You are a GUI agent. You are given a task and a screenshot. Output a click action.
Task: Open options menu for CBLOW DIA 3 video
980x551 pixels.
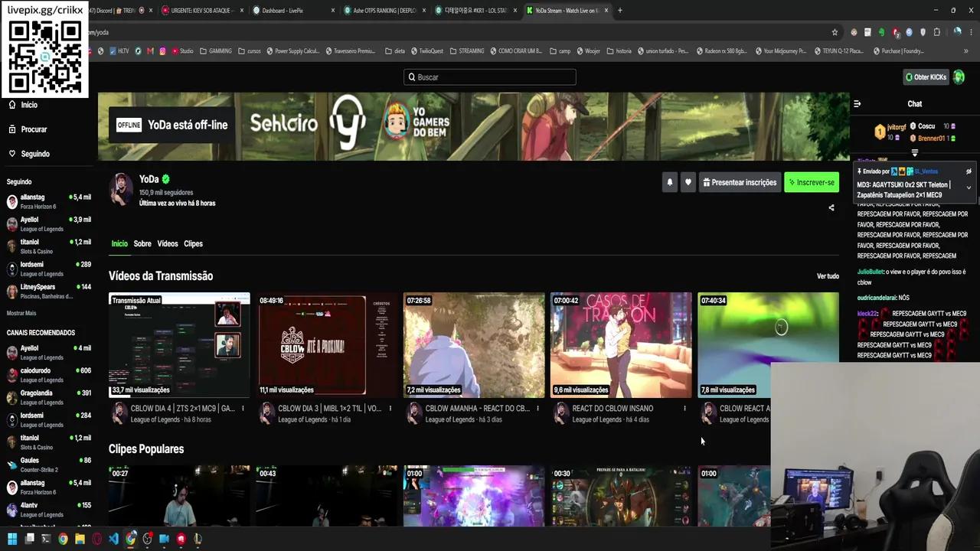coord(390,409)
